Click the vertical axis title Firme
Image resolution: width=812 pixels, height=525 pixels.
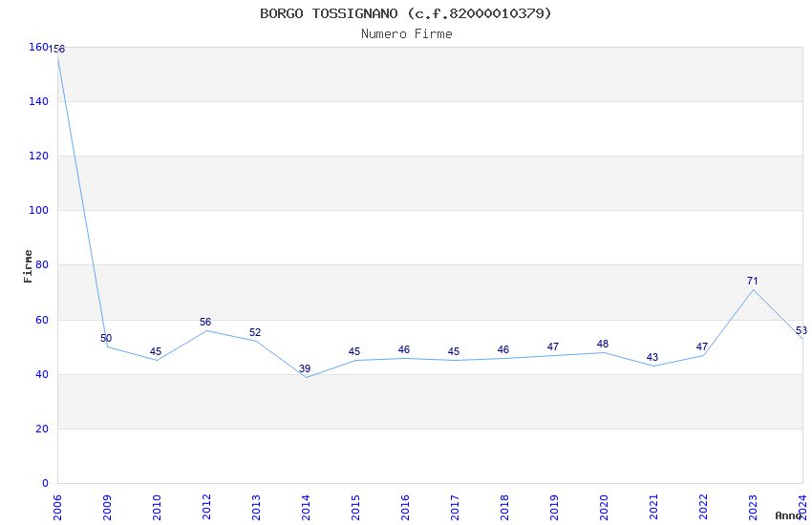pos(28,266)
